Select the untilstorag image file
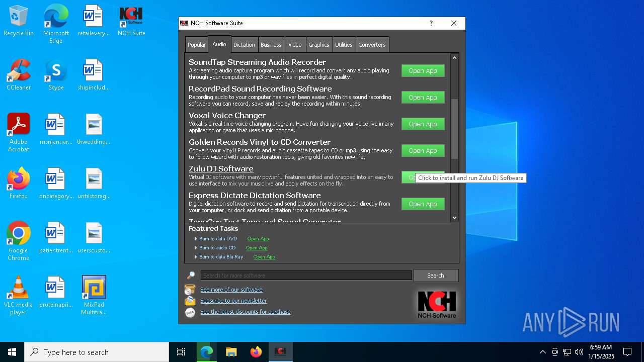The height and width of the screenshot is (362, 644). click(94, 184)
